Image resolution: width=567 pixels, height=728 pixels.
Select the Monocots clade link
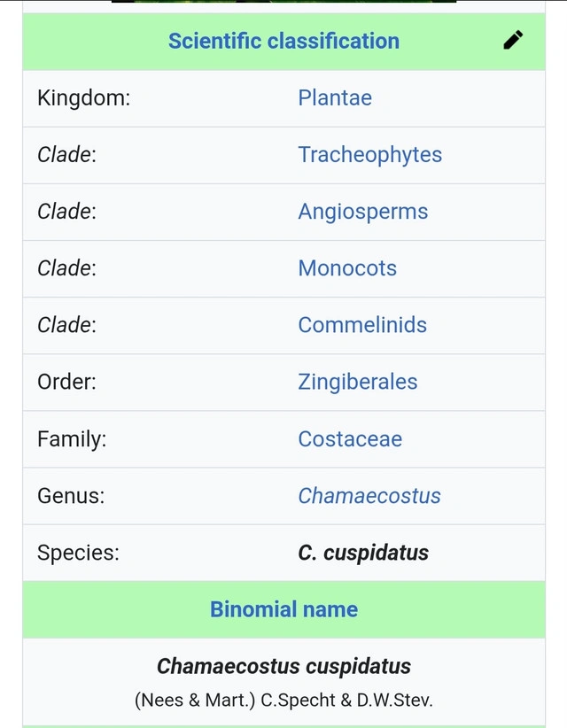click(347, 268)
